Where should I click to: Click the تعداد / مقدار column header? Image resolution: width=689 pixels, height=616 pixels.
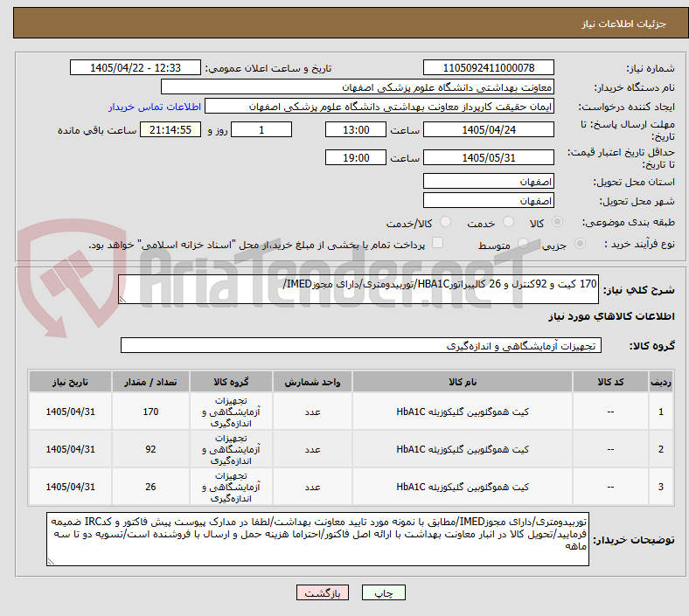coord(150,382)
